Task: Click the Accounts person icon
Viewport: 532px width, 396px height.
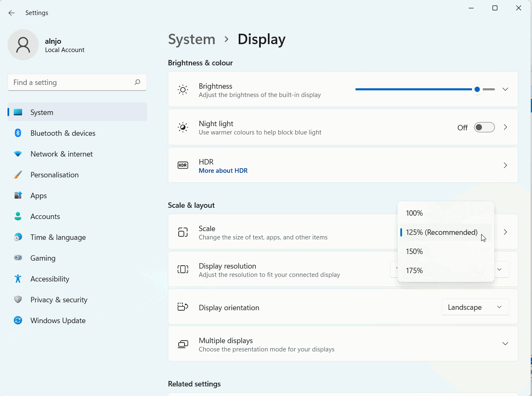Action: click(18, 217)
